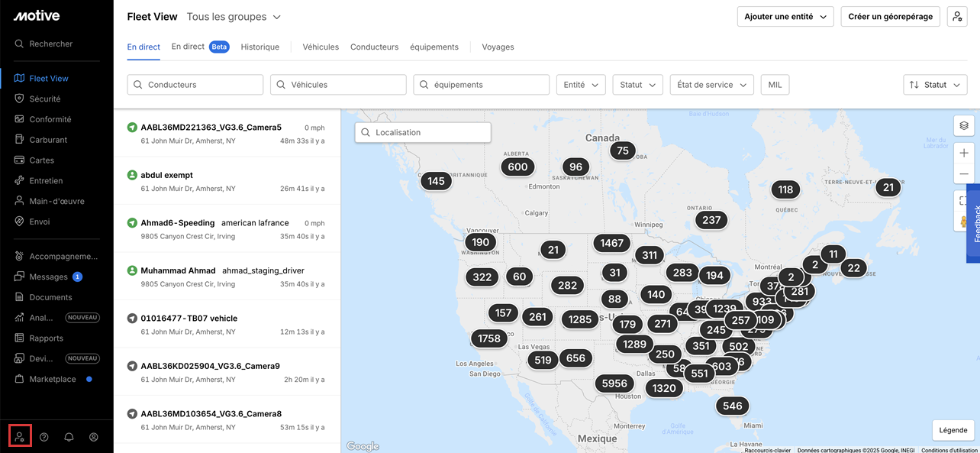Open État de service dropdown

pyautogui.click(x=711, y=85)
